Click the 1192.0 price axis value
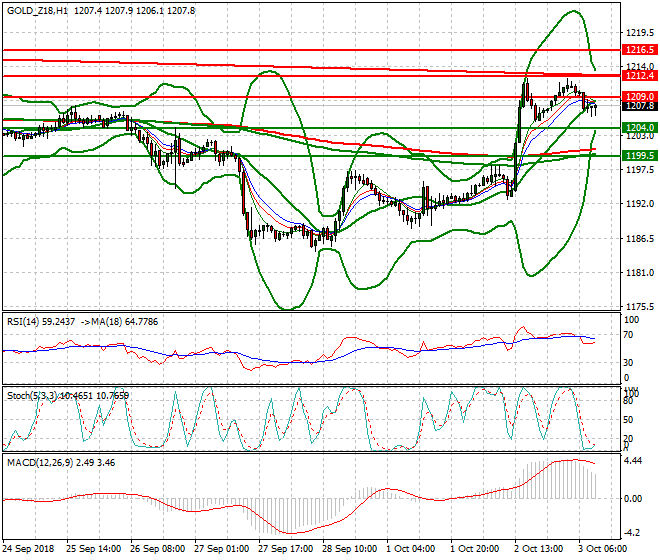Image resolution: width=660 pixels, height=560 pixels. (640, 204)
